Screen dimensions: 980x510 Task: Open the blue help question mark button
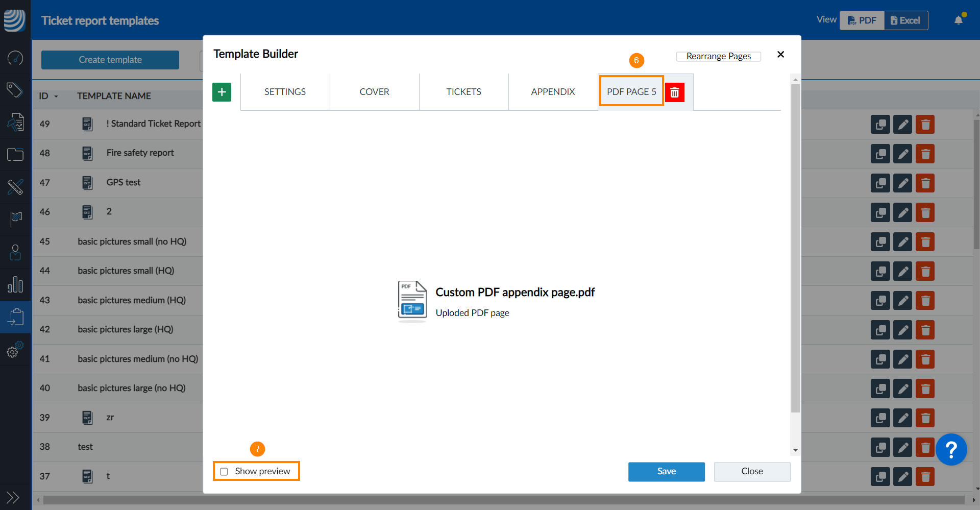951,450
